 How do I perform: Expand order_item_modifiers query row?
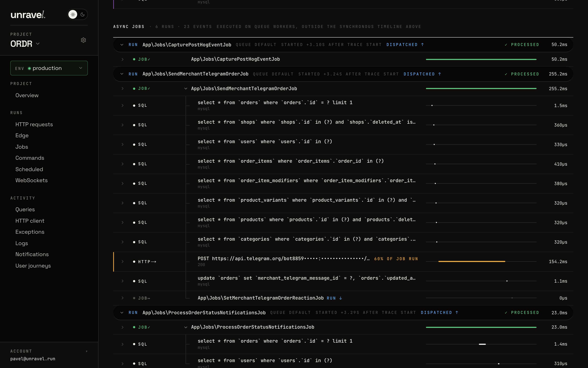[122, 183]
